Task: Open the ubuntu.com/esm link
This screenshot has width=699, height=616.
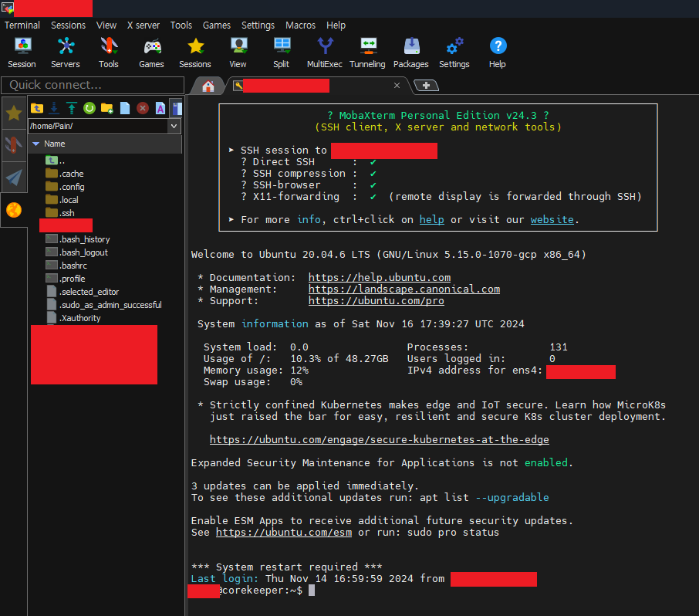Action: pos(284,532)
